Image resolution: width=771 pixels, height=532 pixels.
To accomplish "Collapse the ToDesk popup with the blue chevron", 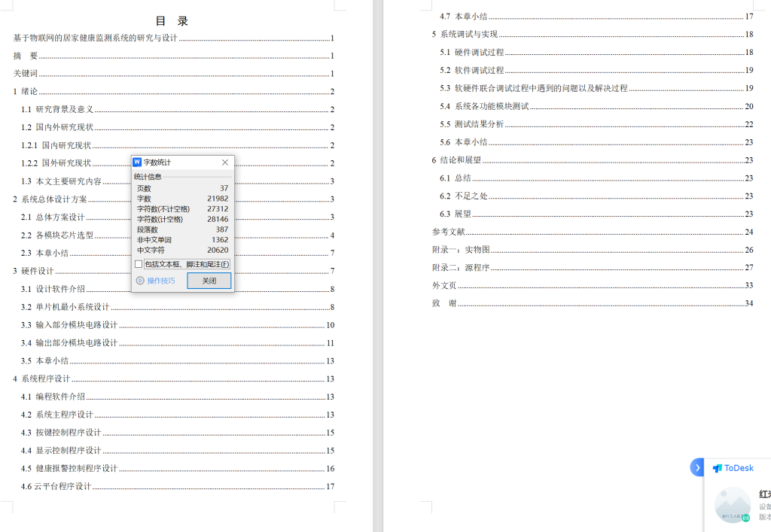I will 696,467.
